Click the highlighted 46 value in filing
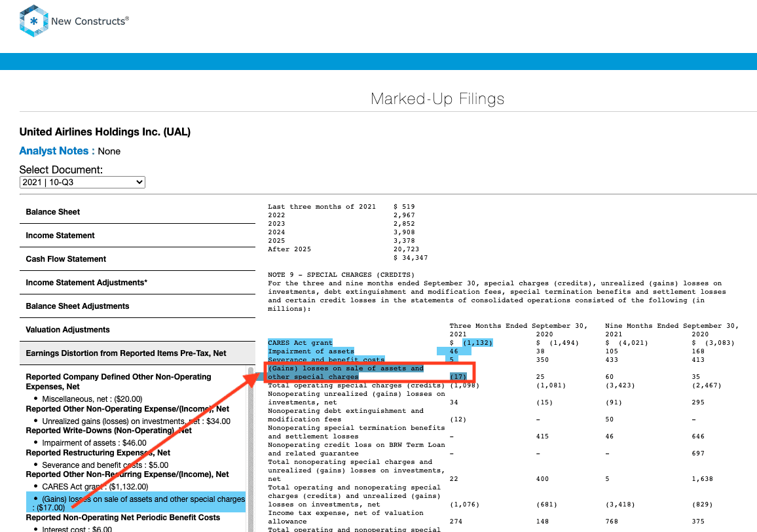Viewport: 757px width, 532px height. (x=454, y=351)
